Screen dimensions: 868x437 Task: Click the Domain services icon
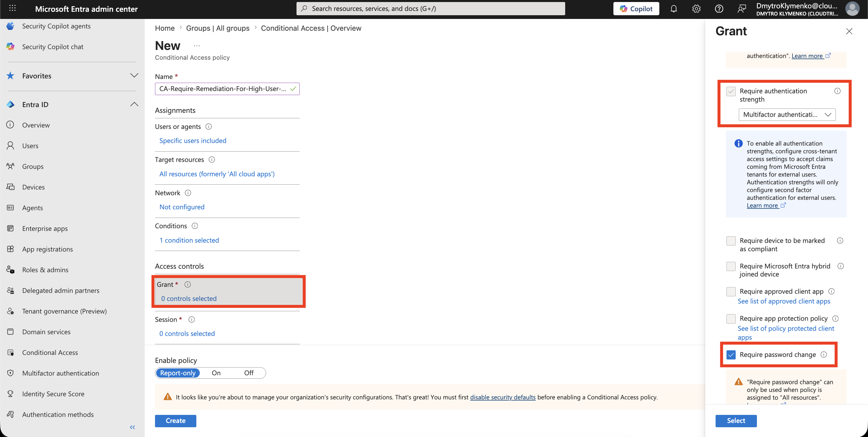(10, 332)
